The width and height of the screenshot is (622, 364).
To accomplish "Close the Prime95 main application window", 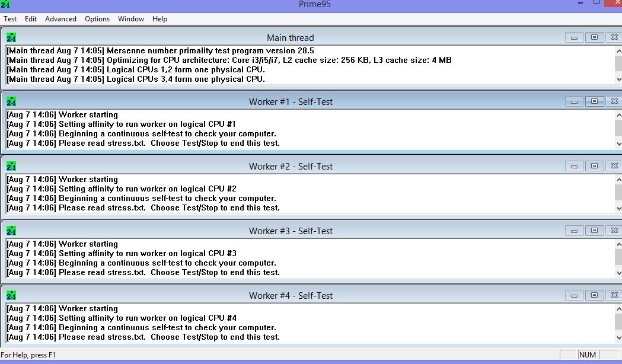I will (613, 3).
